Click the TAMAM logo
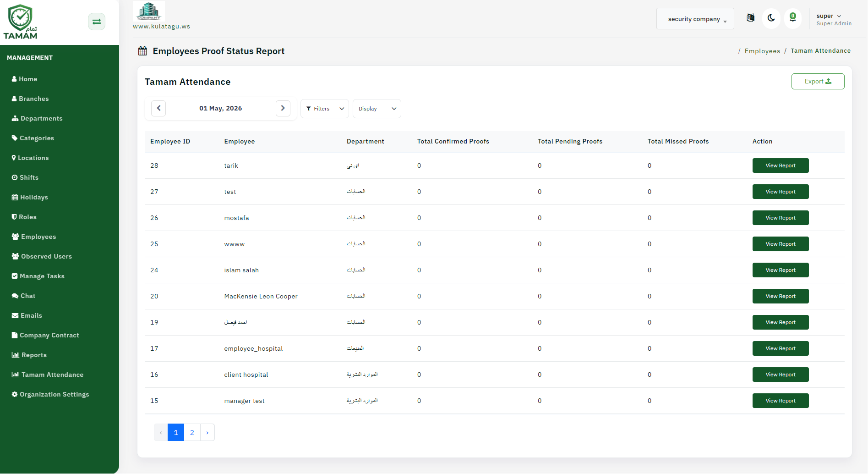Image resolution: width=868 pixels, height=474 pixels. pyautogui.click(x=21, y=22)
